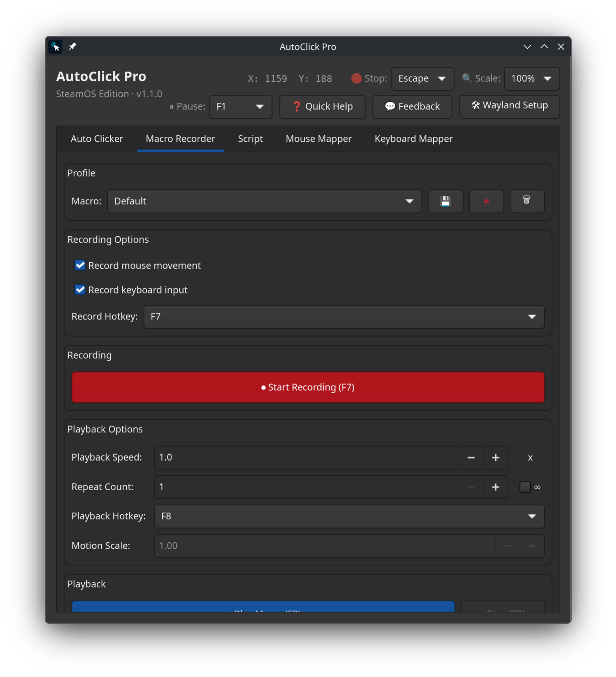Toggle the pin window icon in titlebar

click(72, 47)
